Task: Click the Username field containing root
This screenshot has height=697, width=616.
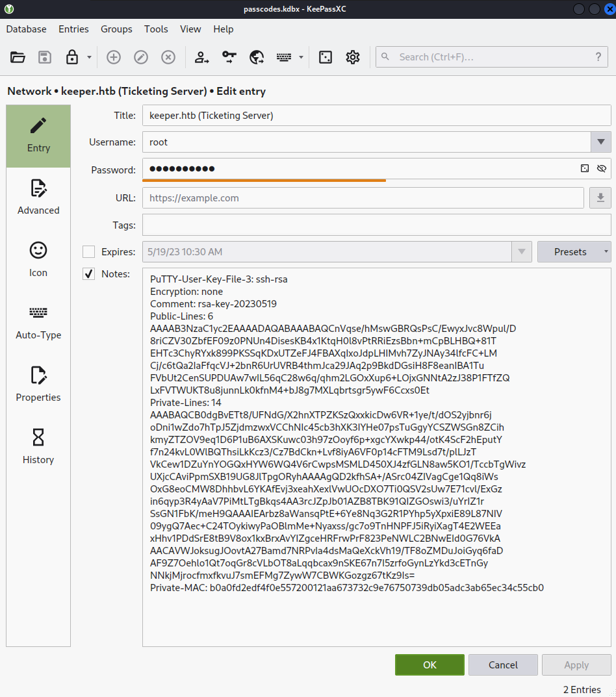Action: point(366,142)
